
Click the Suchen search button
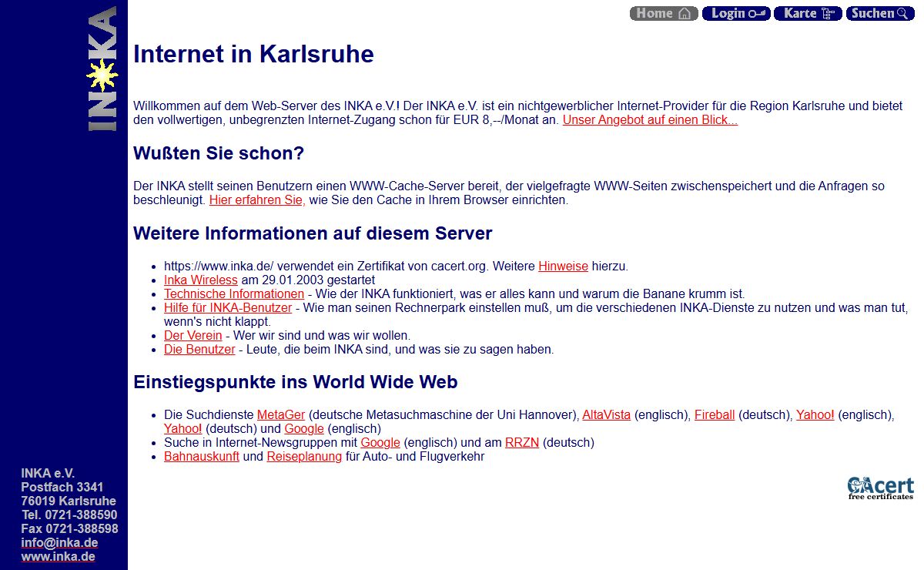point(880,13)
